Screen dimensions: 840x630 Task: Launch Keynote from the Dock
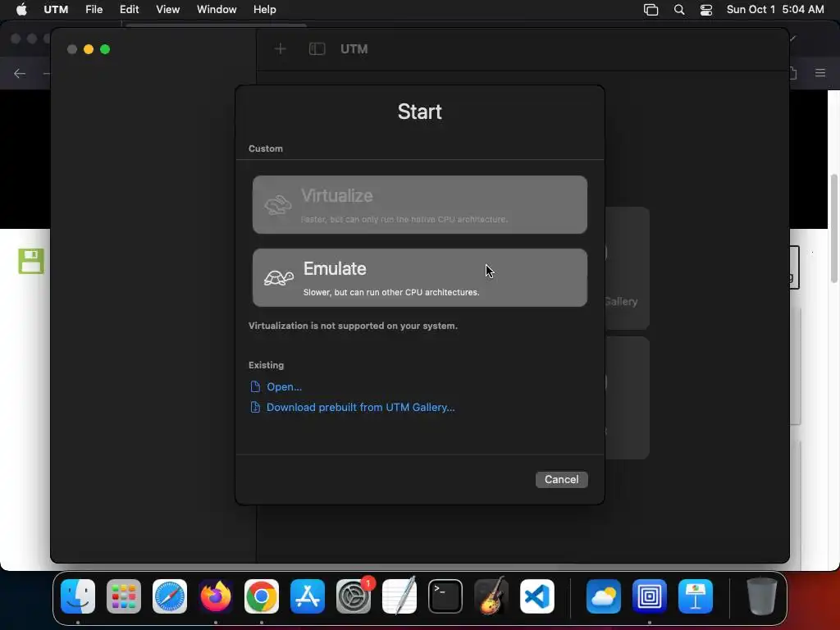696,596
